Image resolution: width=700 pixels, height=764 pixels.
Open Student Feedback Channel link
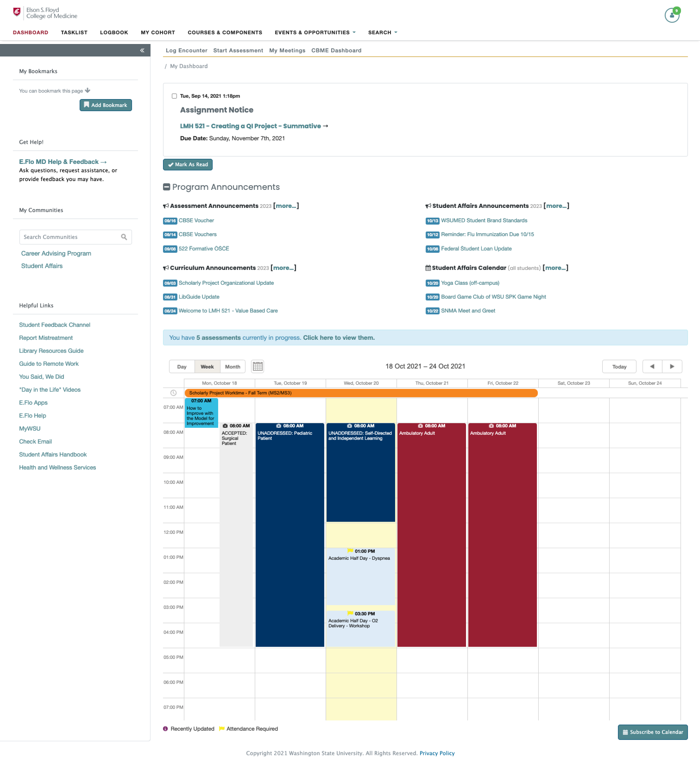coord(55,325)
